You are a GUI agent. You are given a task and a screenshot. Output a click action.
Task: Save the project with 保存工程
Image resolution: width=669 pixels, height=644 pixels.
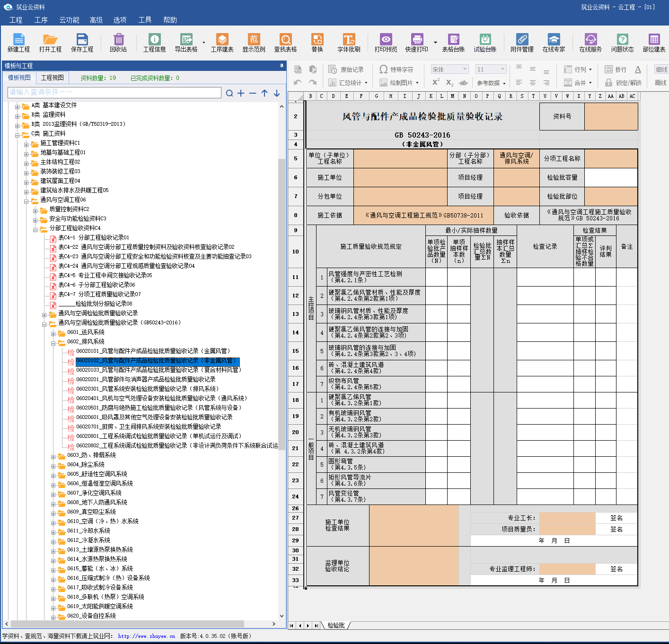coord(82,43)
